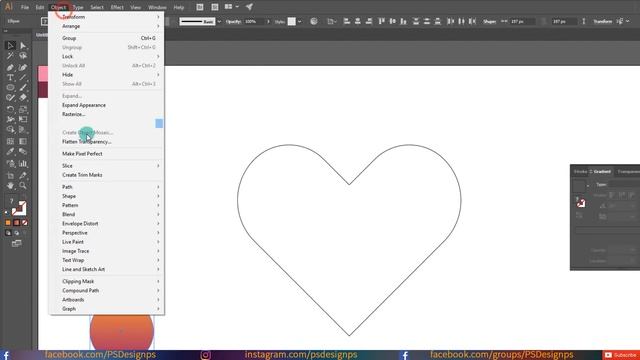This screenshot has width=640, height=360.
Task: Select the Eraser tool
Action: (x=23, y=98)
